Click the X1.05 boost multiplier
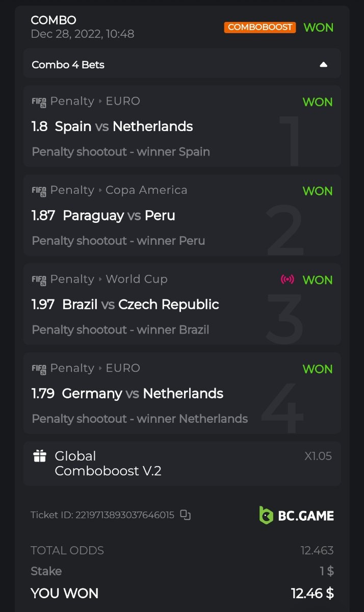The image size is (364, 612). (318, 456)
